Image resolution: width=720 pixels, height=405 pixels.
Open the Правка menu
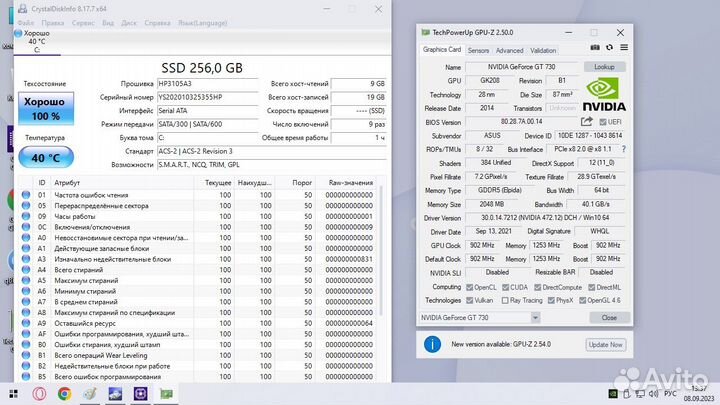pos(52,22)
